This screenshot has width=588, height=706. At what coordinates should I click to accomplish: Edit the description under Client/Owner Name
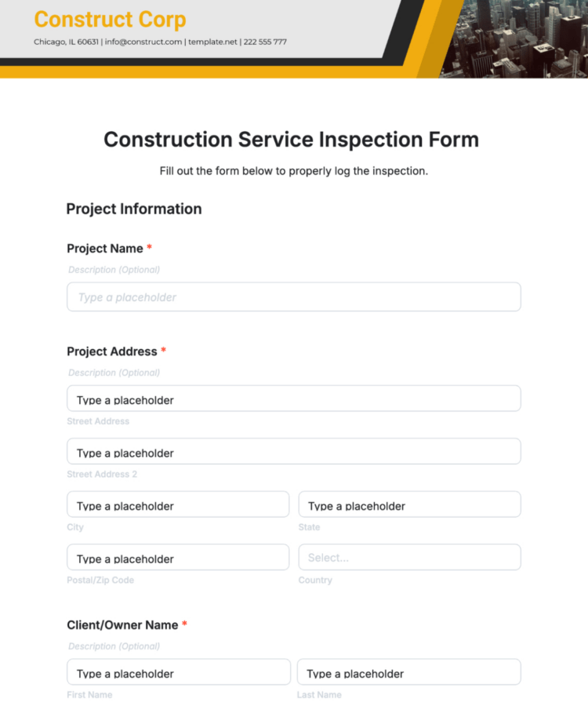[x=114, y=646]
